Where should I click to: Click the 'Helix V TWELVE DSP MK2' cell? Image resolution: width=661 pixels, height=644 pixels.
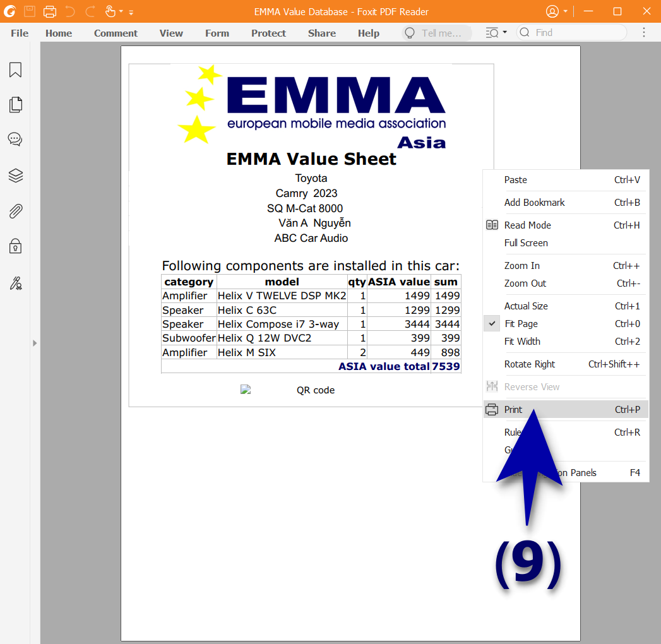282,296
